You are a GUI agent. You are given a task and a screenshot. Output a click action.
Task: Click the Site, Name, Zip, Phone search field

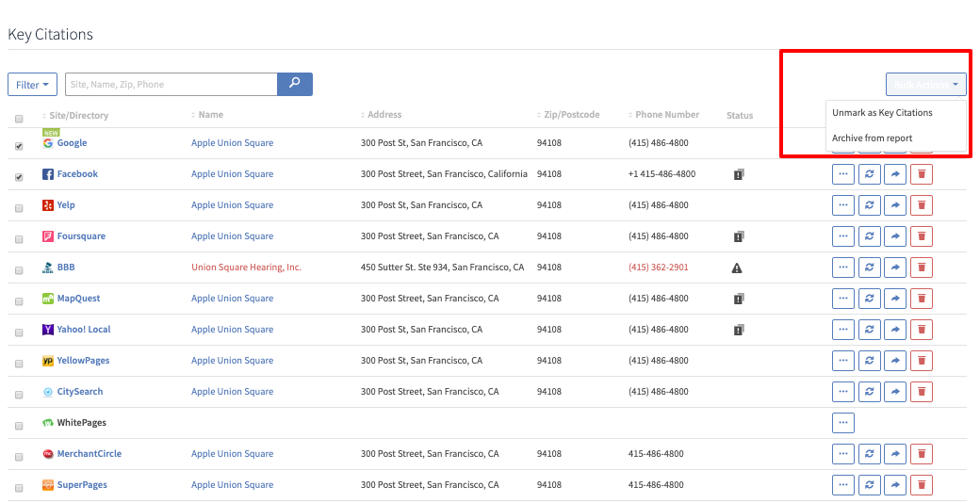point(171,85)
